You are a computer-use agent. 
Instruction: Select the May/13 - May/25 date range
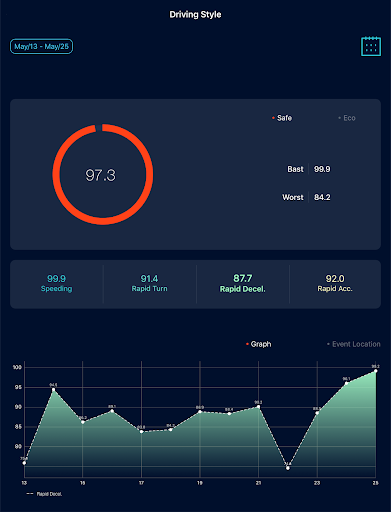click(41, 46)
